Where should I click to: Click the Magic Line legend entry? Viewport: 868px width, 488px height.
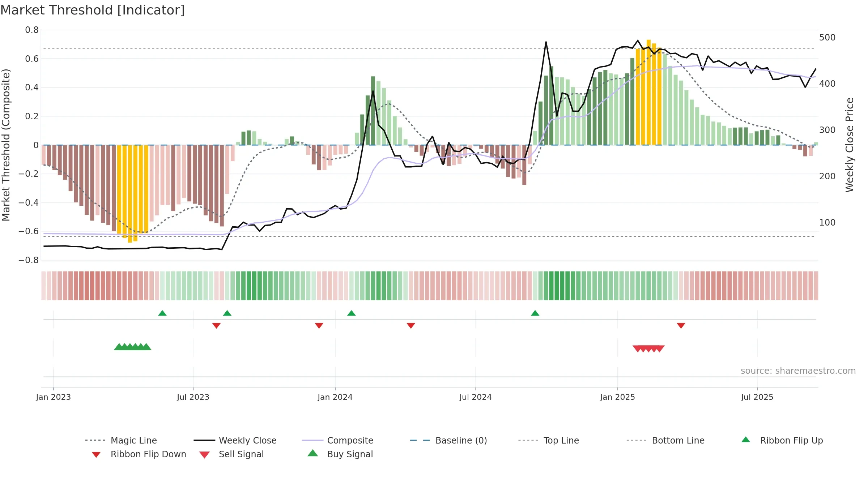click(x=121, y=440)
